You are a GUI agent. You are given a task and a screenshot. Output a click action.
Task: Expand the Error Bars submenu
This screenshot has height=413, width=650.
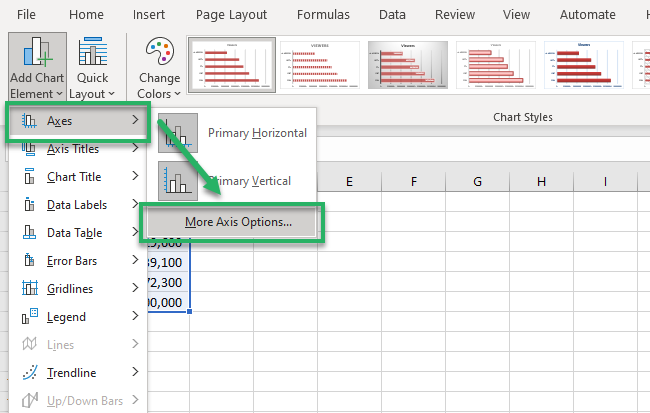coord(134,261)
